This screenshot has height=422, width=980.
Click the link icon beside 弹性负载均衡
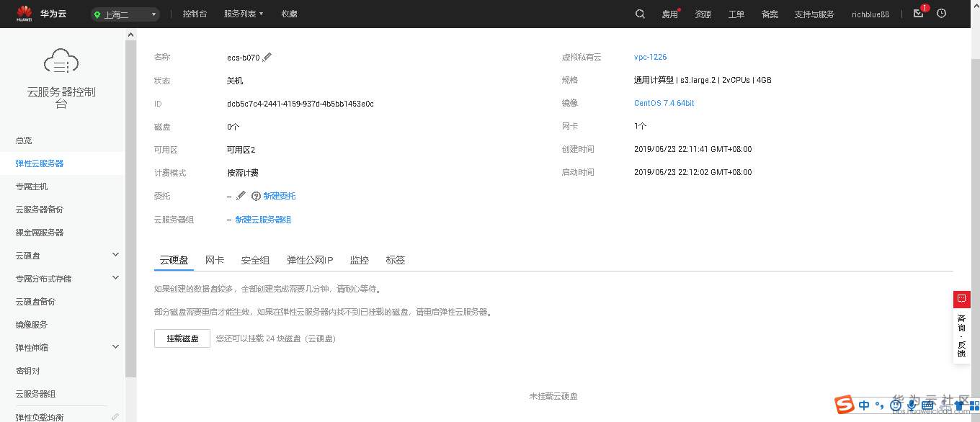coord(115,417)
